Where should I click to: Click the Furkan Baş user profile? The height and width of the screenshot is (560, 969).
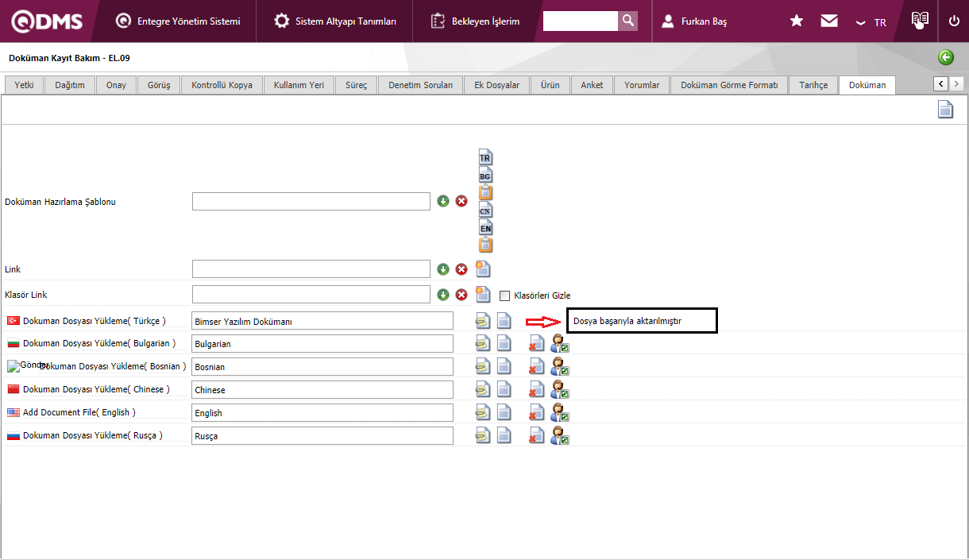coord(694,21)
